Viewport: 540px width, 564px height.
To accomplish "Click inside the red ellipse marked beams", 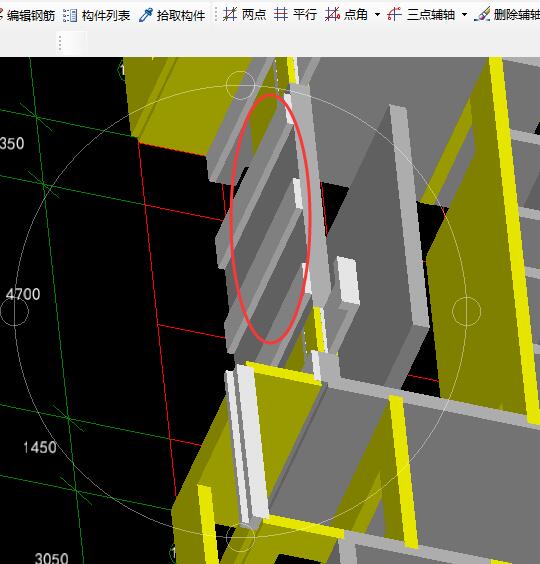I will [x=271, y=219].
